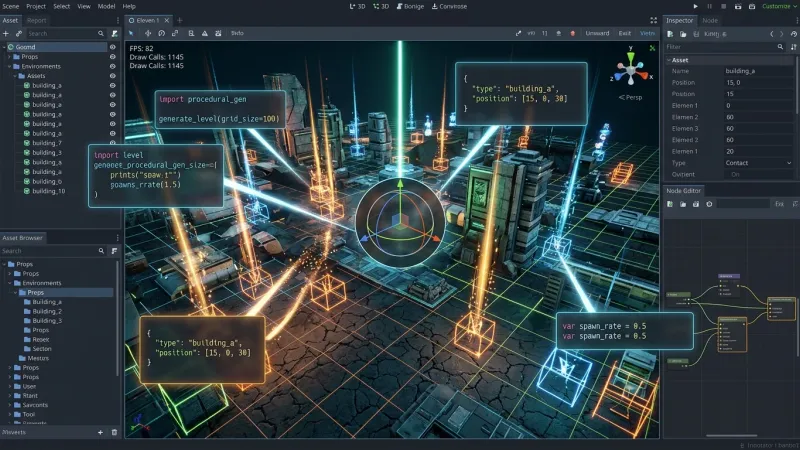
Task: Click the fullscreen expand icon above viewport
Action: click(654, 20)
